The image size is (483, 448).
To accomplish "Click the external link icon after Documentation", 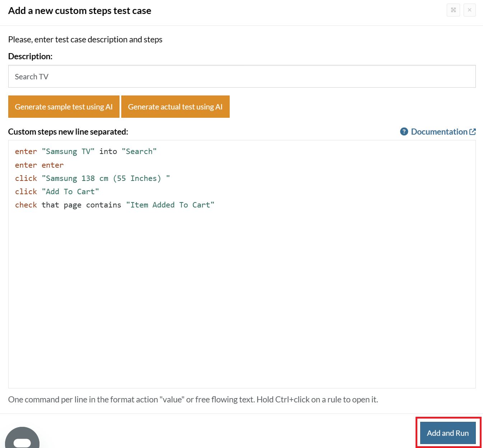I will (x=473, y=132).
